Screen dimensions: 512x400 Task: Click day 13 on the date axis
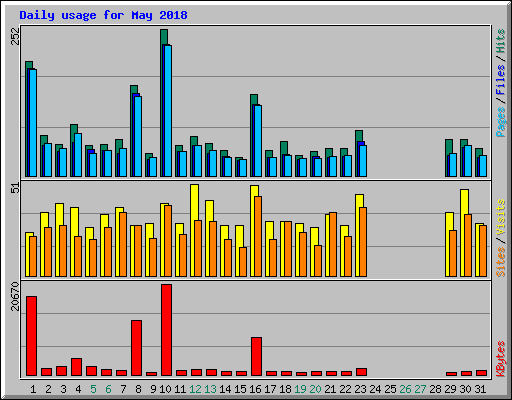[x=210, y=389]
